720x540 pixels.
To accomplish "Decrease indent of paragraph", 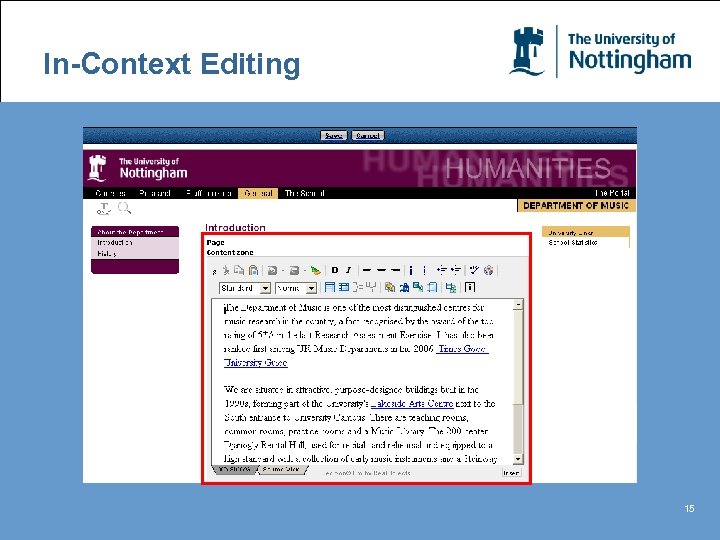I will 442,270.
